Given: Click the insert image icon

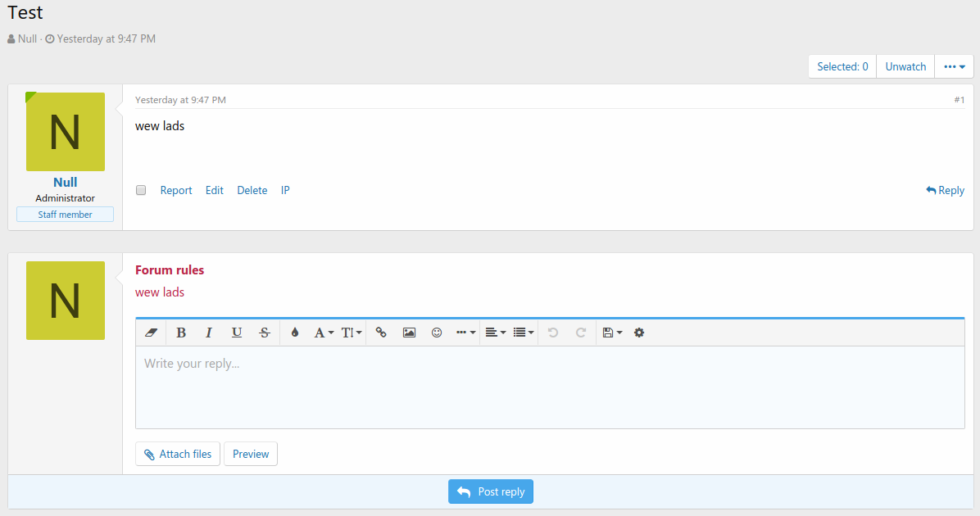Looking at the screenshot, I should [409, 333].
